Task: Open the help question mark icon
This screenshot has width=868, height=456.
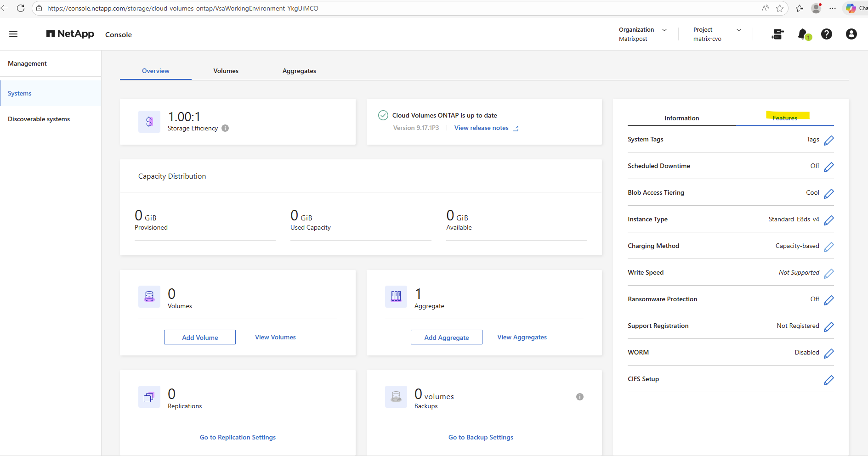Action: click(x=826, y=34)
